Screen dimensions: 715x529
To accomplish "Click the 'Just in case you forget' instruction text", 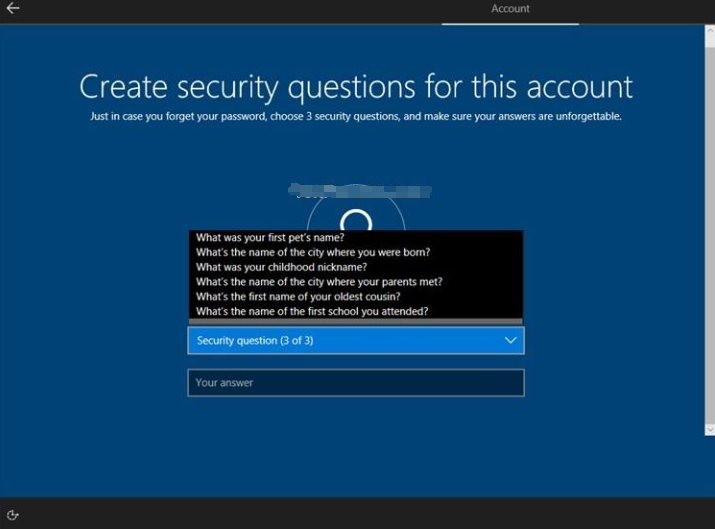I will coord(356,117).
